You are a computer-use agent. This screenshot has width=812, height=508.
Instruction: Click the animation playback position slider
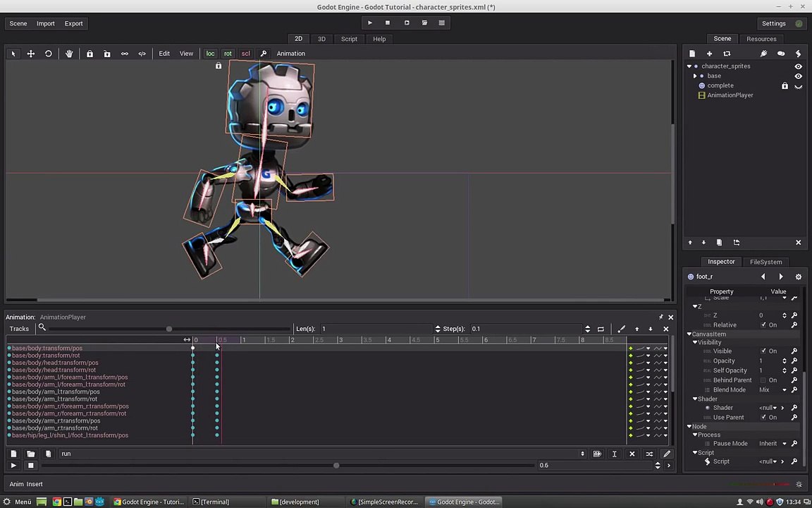pos(336,466)
